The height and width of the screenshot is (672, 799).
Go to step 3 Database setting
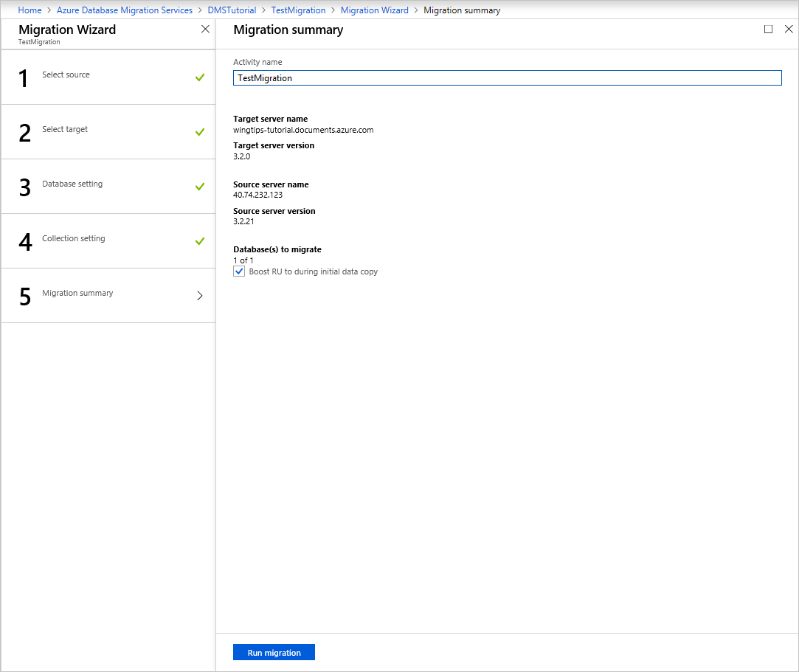[108, 187]
